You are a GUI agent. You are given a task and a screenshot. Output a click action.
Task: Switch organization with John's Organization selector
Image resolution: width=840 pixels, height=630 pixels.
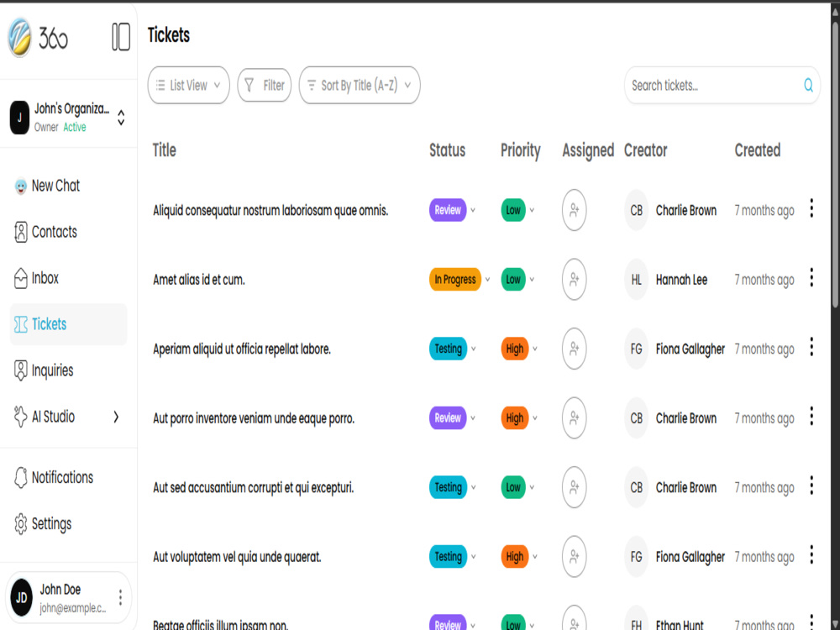click(x=68, y=118)
